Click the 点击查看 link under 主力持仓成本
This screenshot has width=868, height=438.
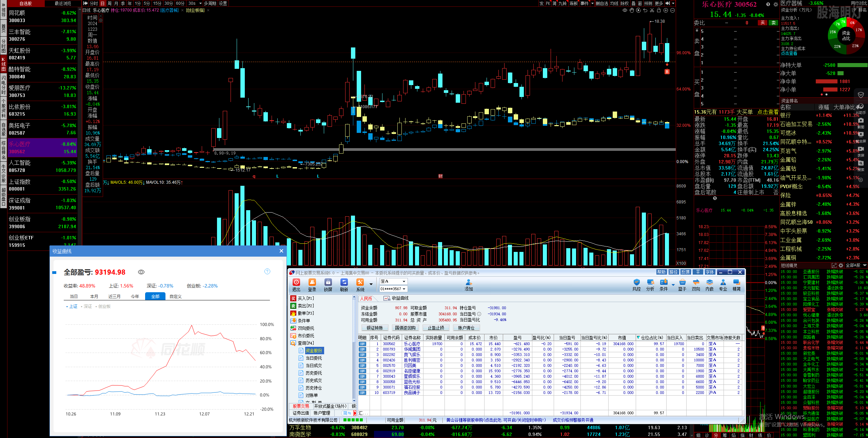789,54
